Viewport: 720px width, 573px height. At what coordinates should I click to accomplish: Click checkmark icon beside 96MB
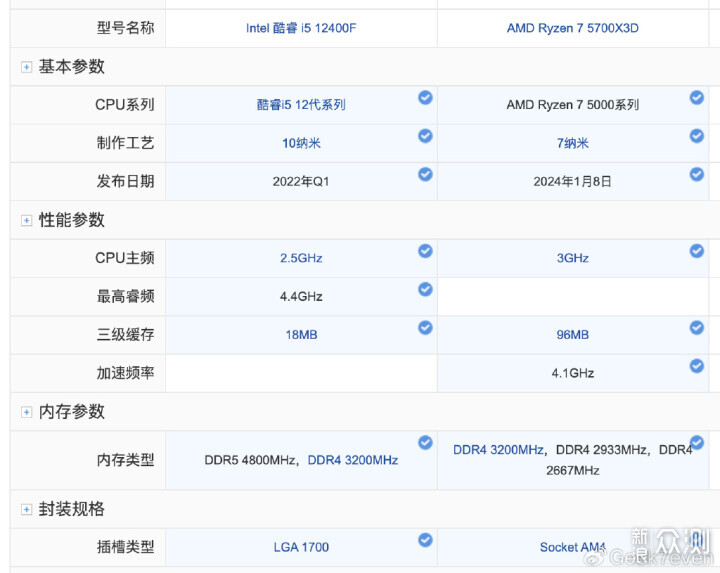[697, 327]
